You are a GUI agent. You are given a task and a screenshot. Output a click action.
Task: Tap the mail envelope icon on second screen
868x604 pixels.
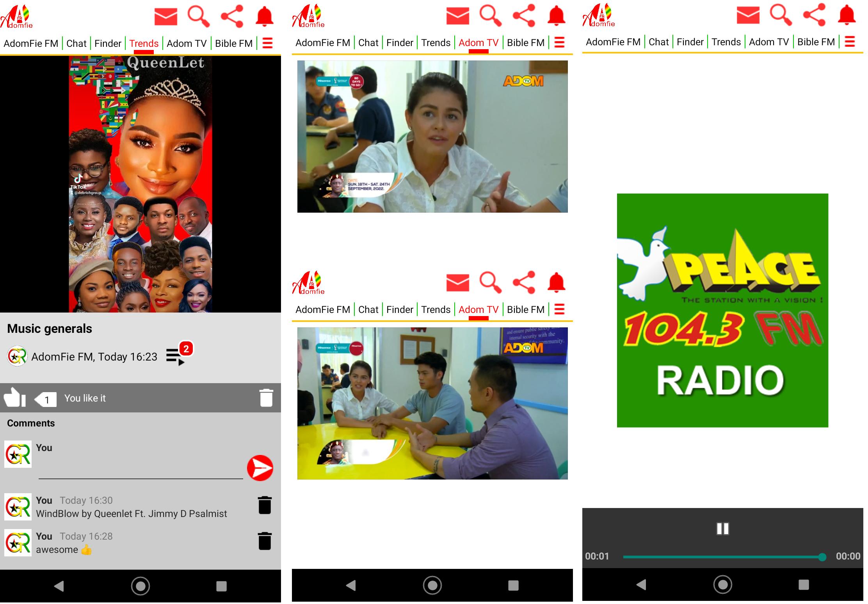457,14
